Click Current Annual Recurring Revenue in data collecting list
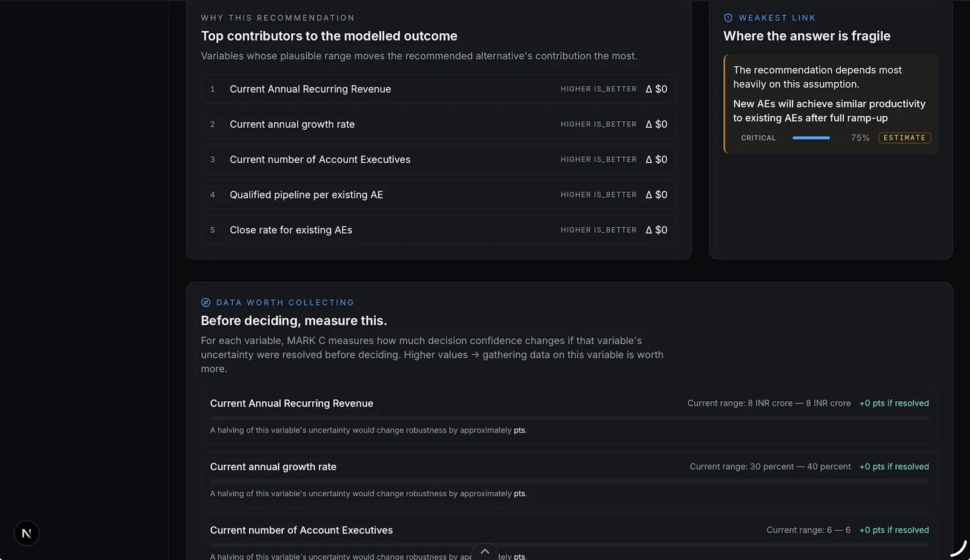The width and height of the screenshot is (970, 560). [x=292, y=404]
